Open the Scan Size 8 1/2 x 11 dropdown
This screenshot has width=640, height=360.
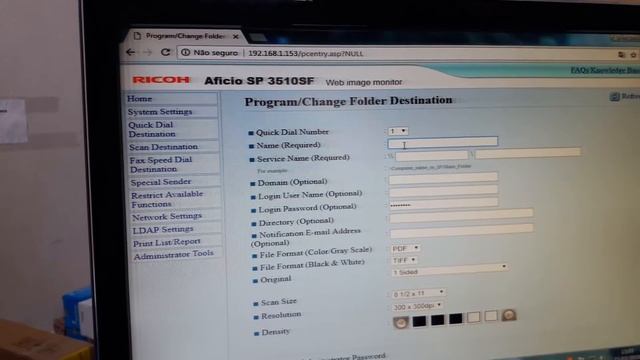coord(418,293)
